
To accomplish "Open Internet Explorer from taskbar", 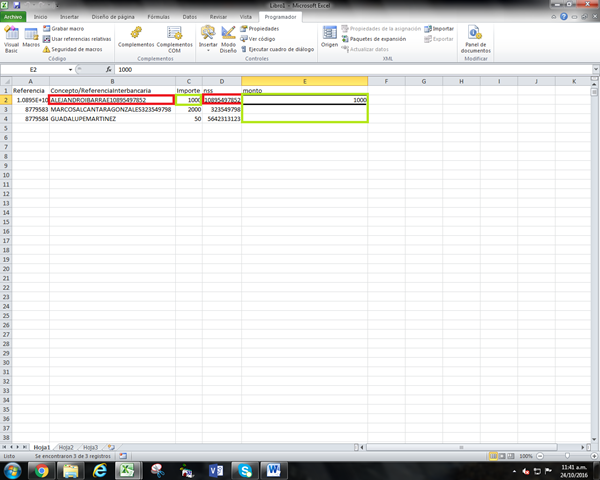I will 100,471.
